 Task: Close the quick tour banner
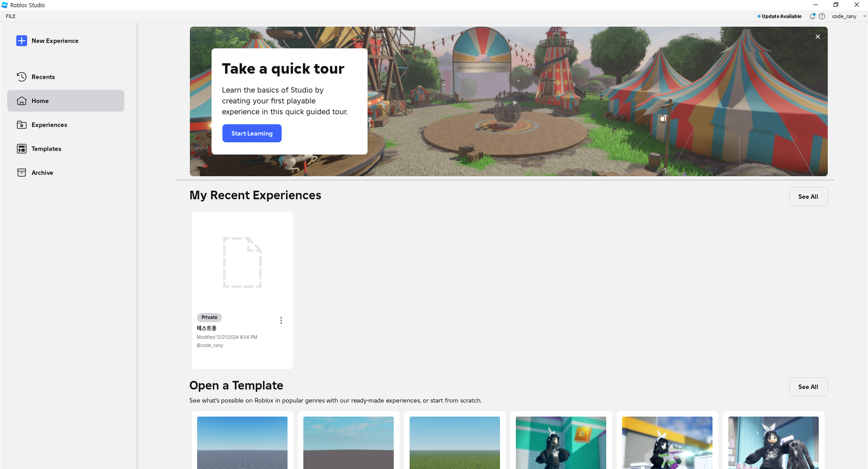[818, 37]
